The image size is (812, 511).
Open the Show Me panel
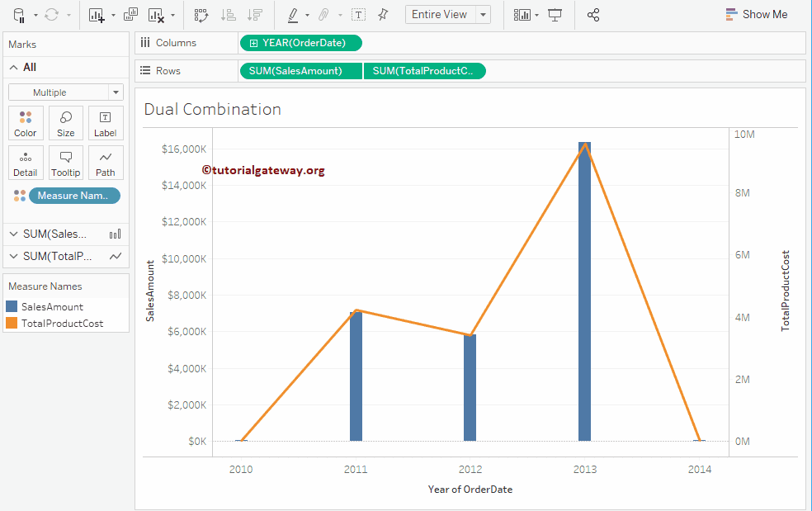(757, 15)
